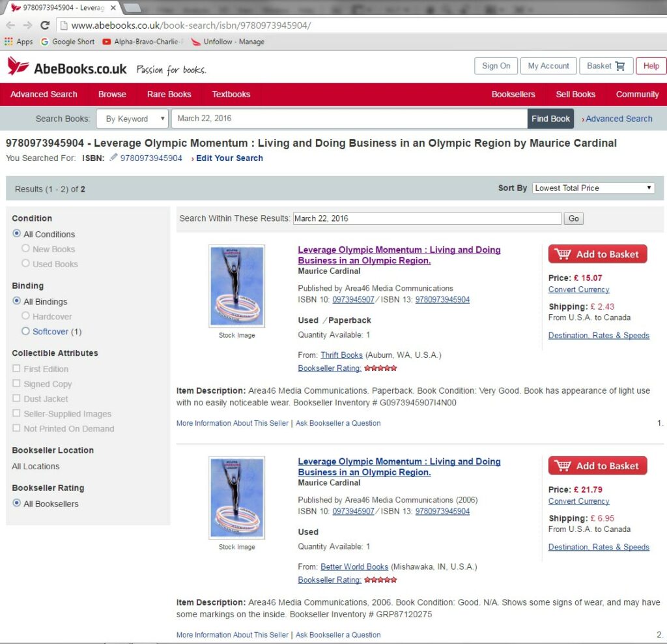Open the Advanced Search menu item

(x=44, y=95)
